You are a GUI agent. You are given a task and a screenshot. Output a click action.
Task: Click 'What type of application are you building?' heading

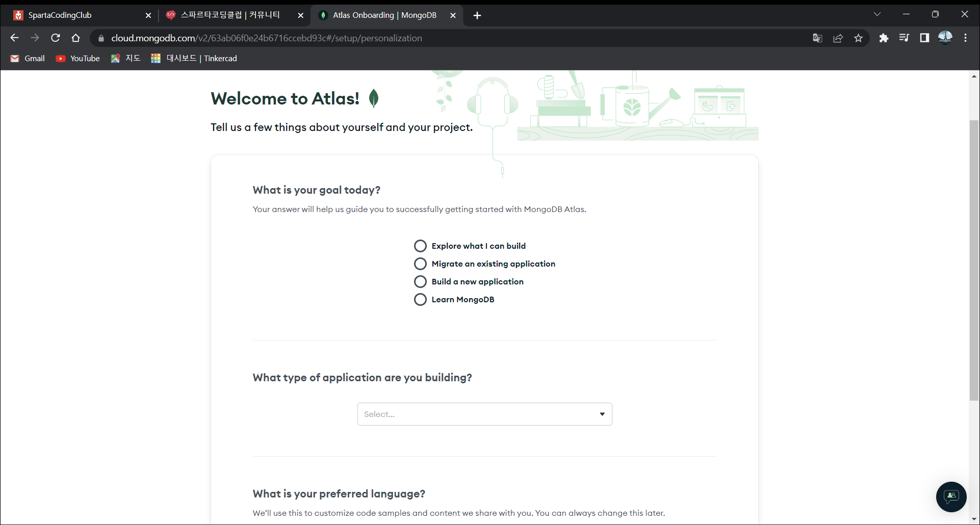362,378
